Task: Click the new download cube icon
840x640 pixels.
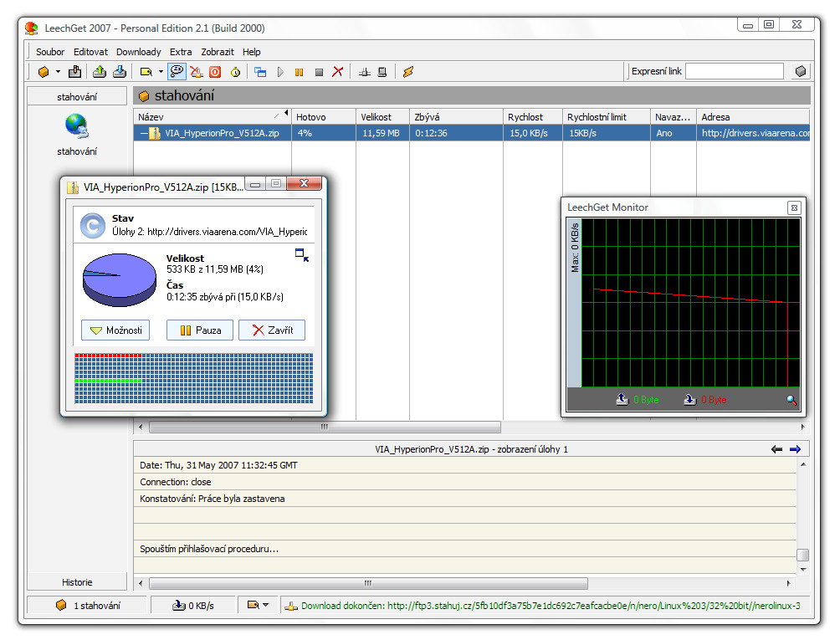Action: tap(44, 72)
